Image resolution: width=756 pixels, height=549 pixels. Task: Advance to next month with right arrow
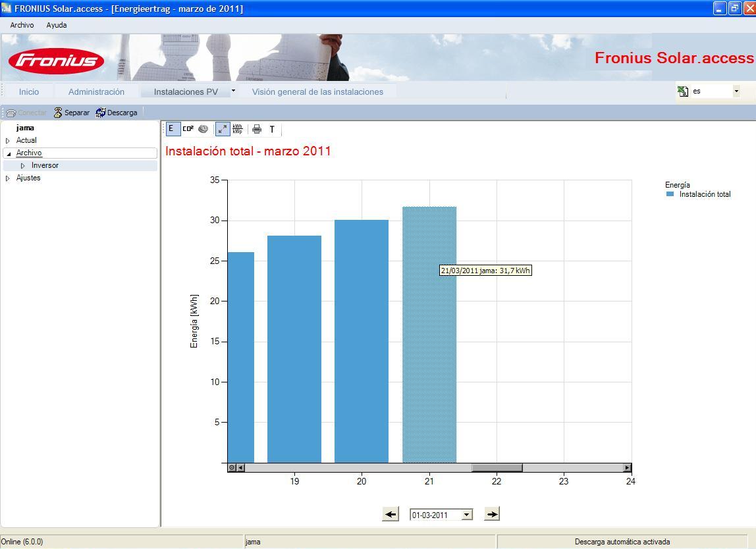pyautogui.click(x=492, y=514)
